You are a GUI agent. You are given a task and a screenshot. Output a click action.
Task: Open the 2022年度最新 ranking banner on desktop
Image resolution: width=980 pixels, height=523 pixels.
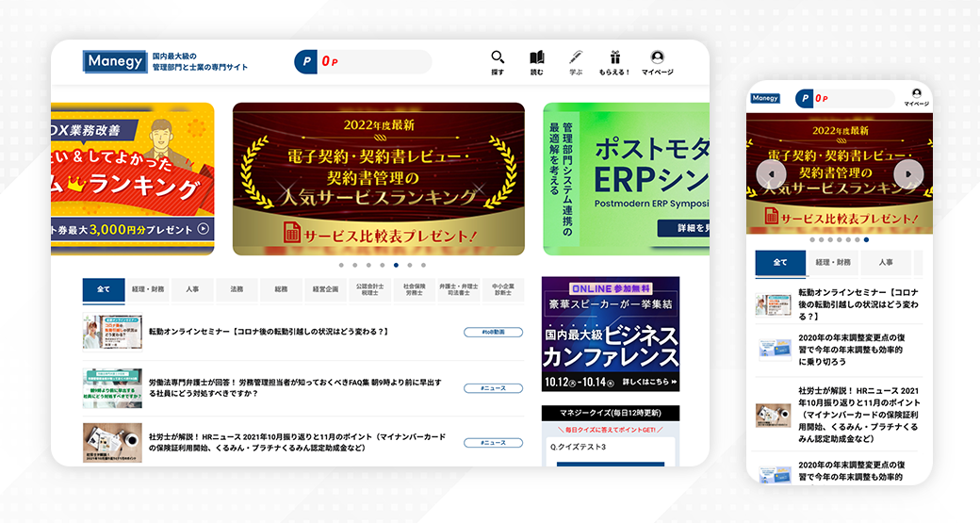point(379,179)
